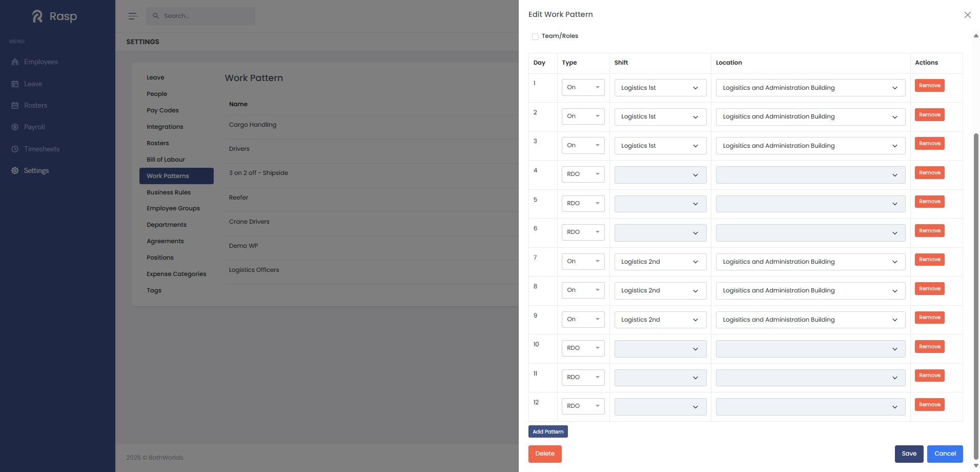This screenshot has height=472, width=980.
Task: Close the Edit Work Pattern panel
Action: coord(967,15)
